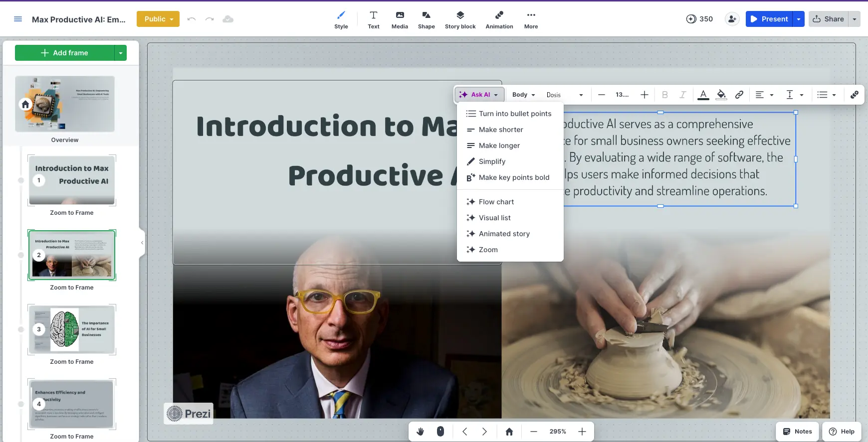Choose Turn into bullet points
Image resolution: width=868 pixels, height=442 pixels.
point(510,114)
